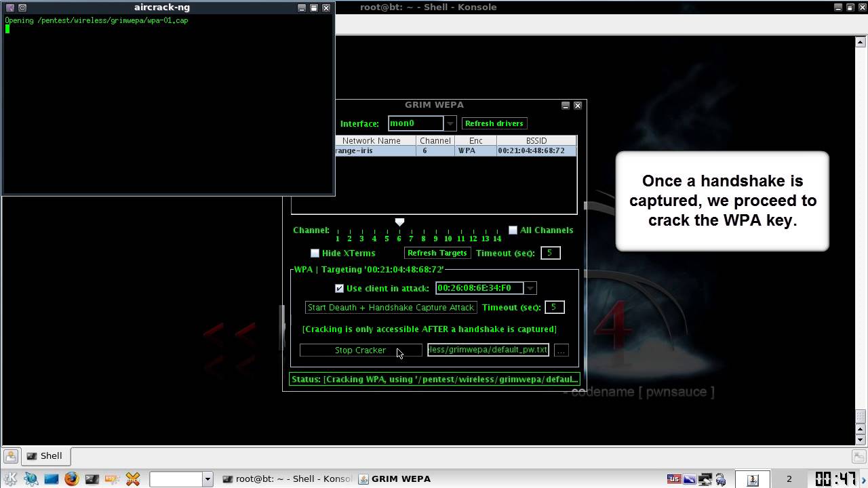Click the WPA attack Timeout (sec) field
Viewport: 868px width, 488px height.
(554, 307)
